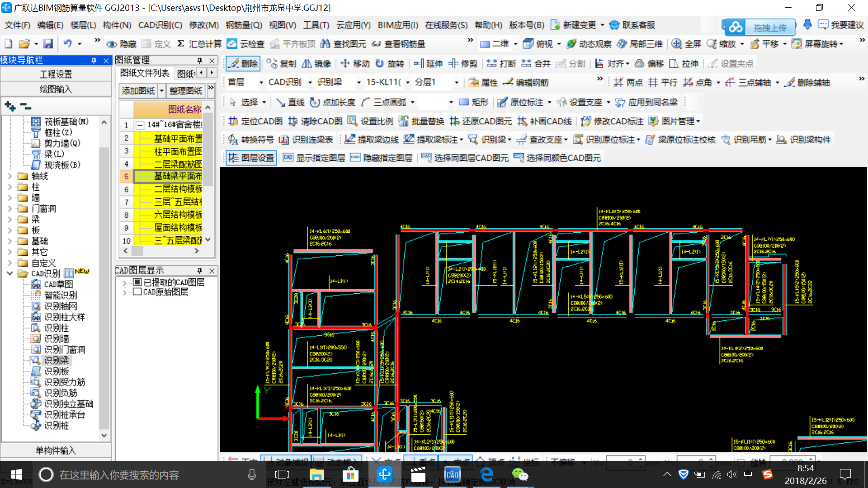Open the 首层 floor dropdown
The image size is (868, 488).
(x=261, y=82)
